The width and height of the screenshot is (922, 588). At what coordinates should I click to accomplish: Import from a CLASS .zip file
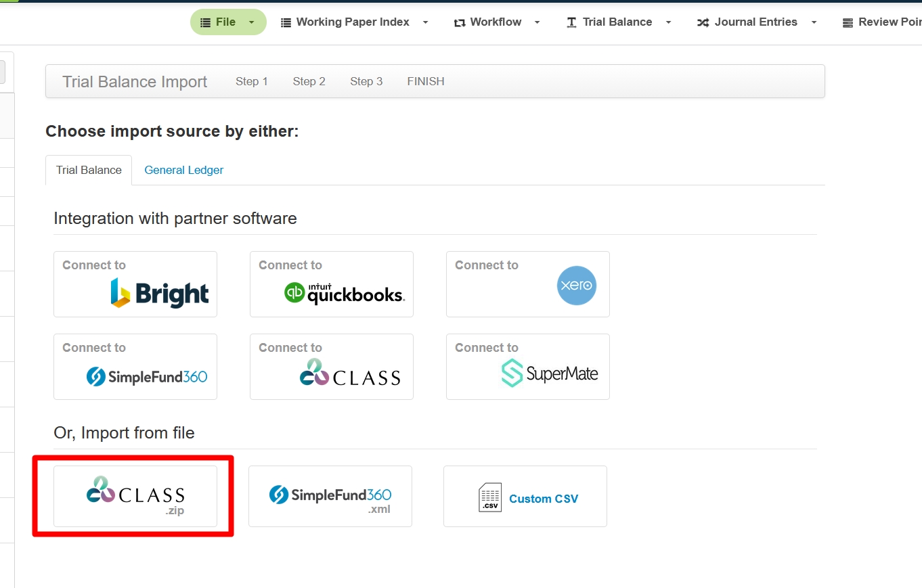pyautogui.click(x=135, y=496)
